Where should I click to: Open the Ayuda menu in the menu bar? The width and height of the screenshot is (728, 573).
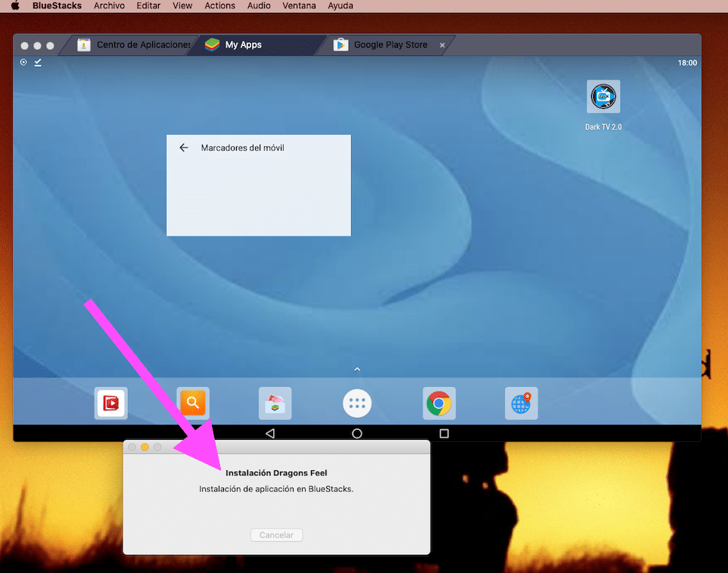click(x=340, y=5)
